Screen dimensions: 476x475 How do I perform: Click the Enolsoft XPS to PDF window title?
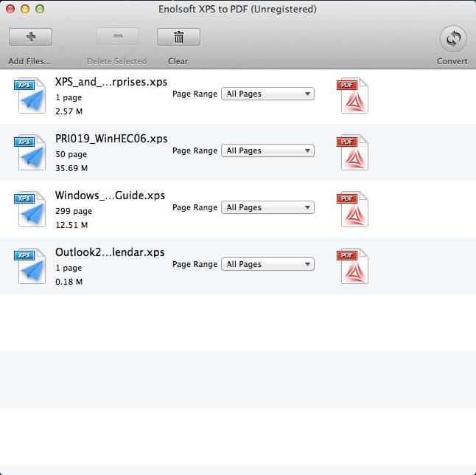[237, 10]
